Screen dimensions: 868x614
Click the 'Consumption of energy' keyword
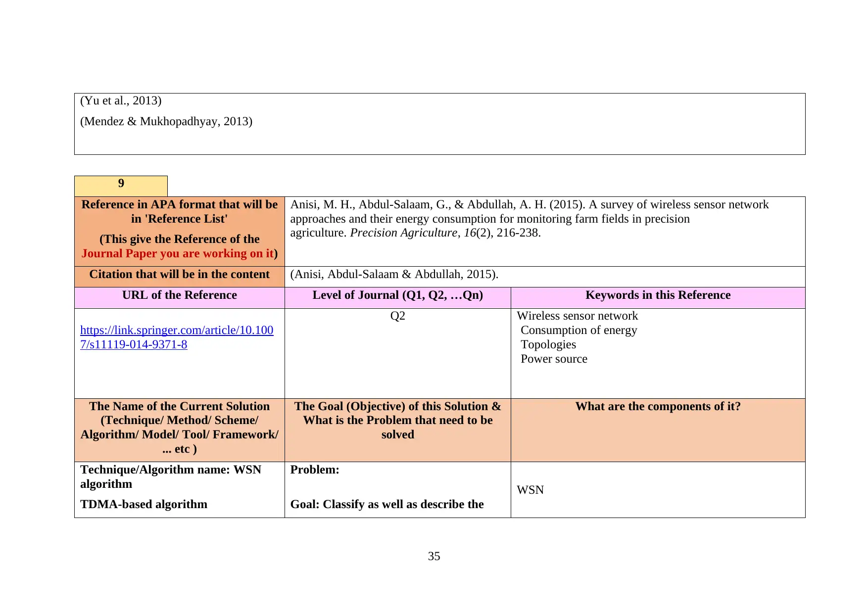click(579, 330)
